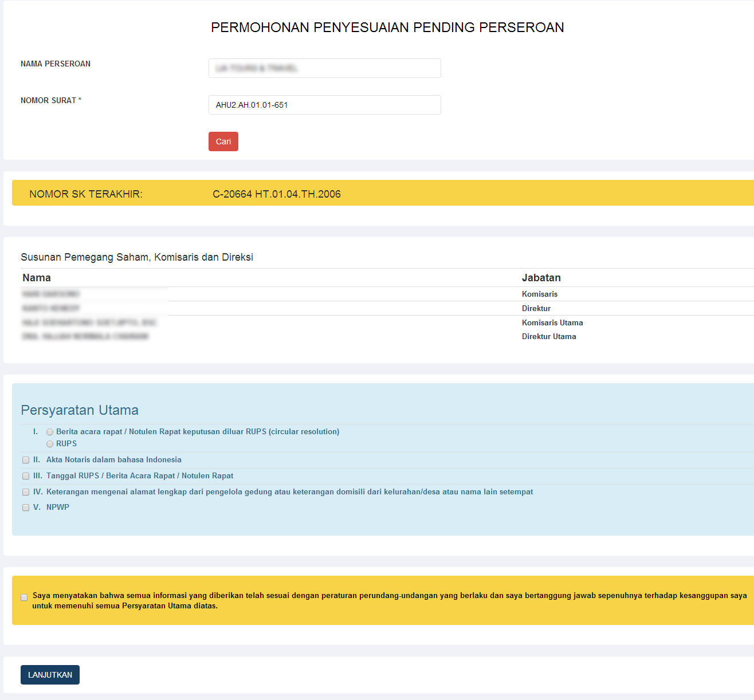754x700 pixels.
Task: Click the Nama column header
Action: (37, 278)
